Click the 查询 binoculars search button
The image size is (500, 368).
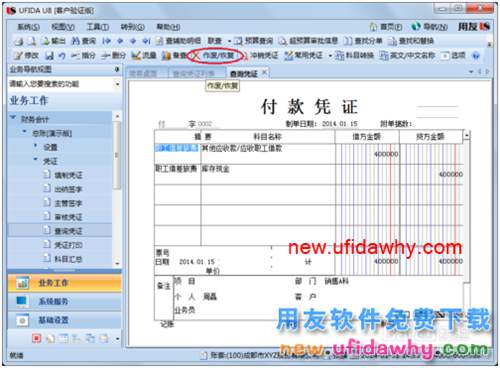pos(83,41)
